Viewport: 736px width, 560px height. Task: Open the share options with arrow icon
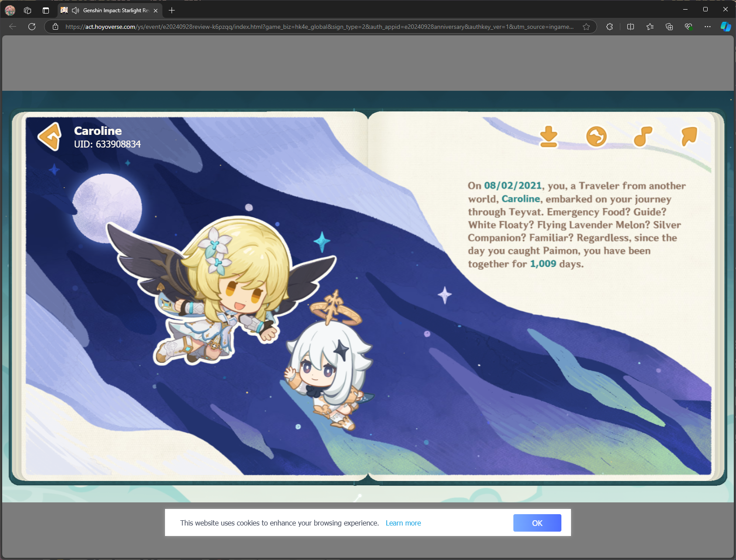[689, 136]
